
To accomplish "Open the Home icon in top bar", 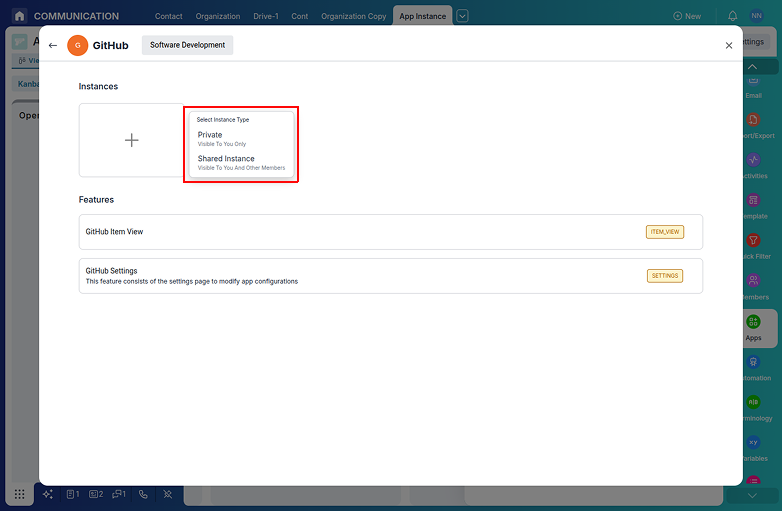I will coord(19,16).
